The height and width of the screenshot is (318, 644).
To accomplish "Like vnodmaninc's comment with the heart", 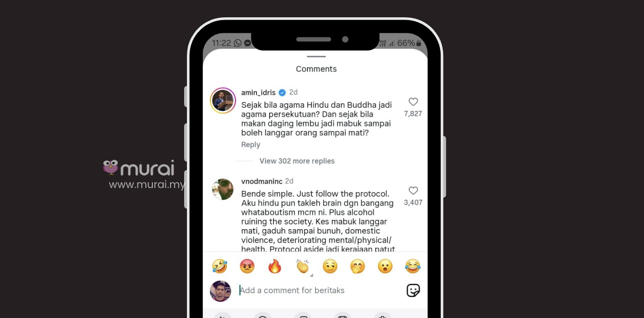I will [x=413, y=191].
